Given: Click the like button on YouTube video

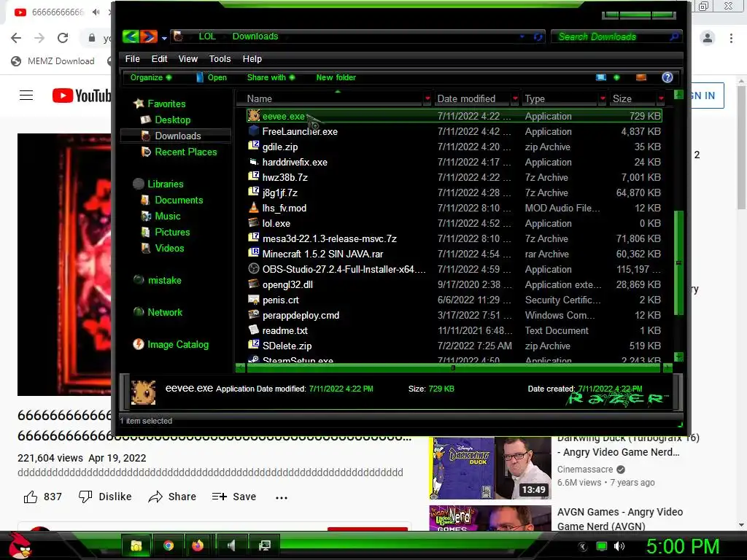Looking at the screenshot, I should 43,497.
